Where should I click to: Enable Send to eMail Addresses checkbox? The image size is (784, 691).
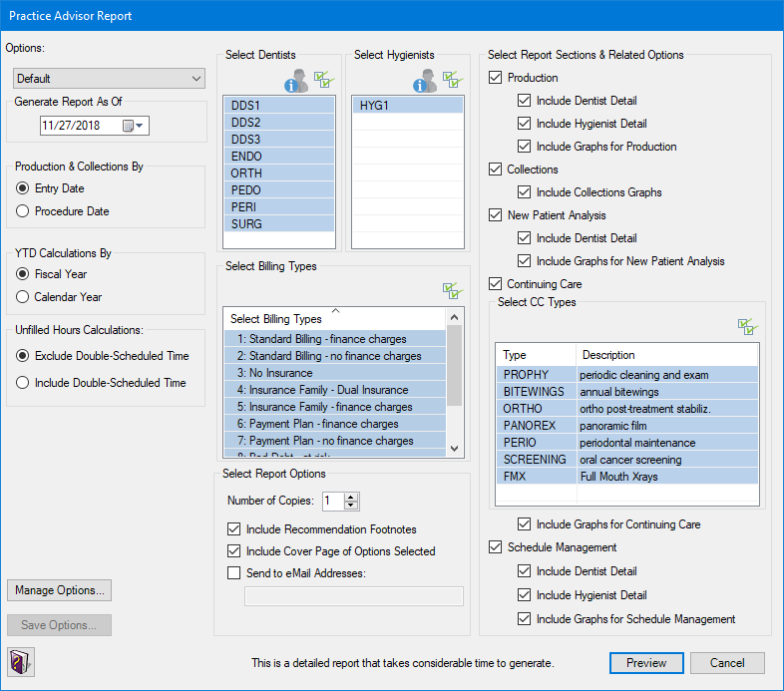click(234, 573)
